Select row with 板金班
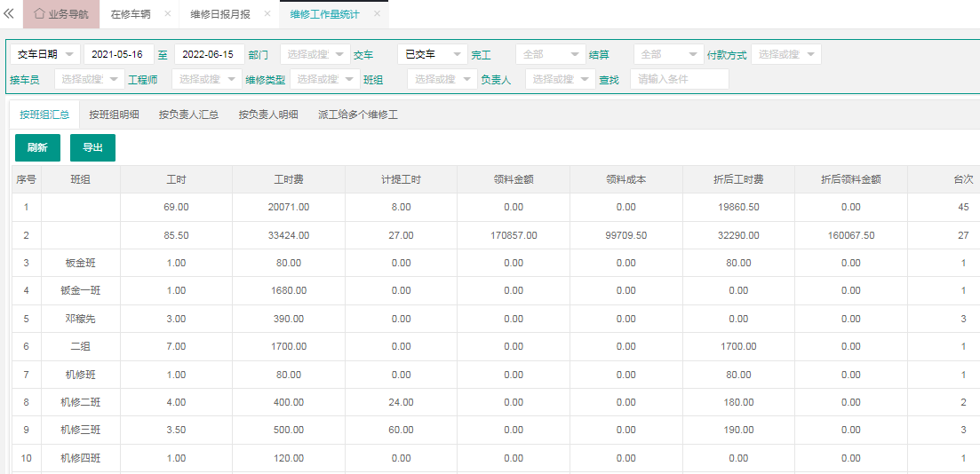 [496, 263]
